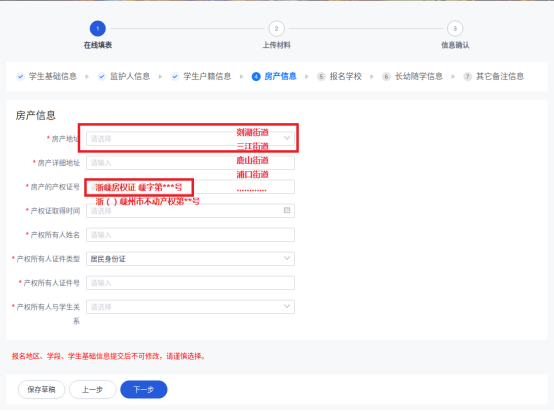Click the check icon beside 监护人信息
Screen dimensions: 554x411
point(102,76)
